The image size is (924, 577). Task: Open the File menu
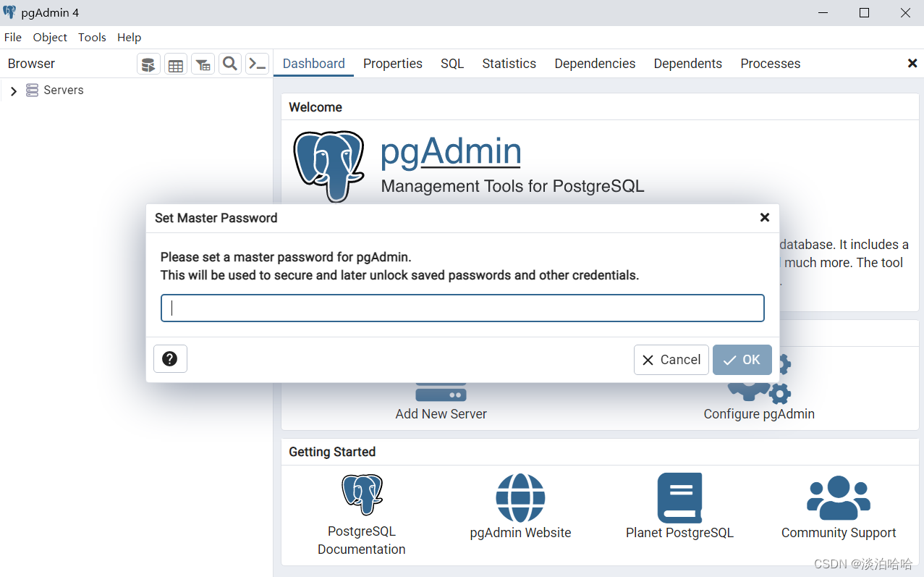(x=13, y=38)
